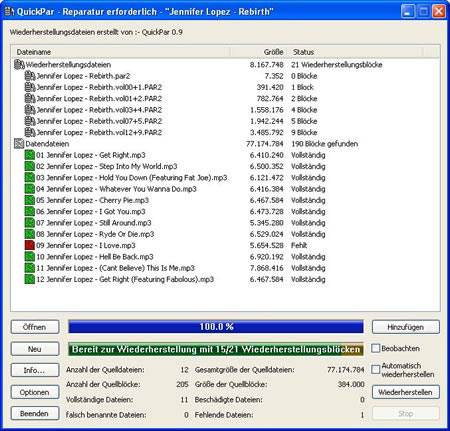Click icon of Rebirth.vol01+2.PAR2 file
The image size is (450, 431).
coord(30,99)
